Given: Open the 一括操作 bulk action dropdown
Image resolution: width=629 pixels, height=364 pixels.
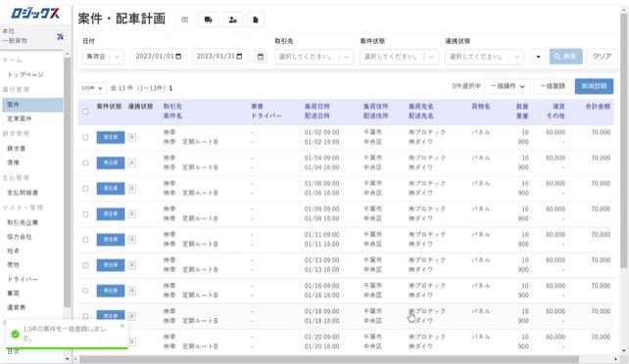Looking at the screenshot, I should tap(508, 86).
